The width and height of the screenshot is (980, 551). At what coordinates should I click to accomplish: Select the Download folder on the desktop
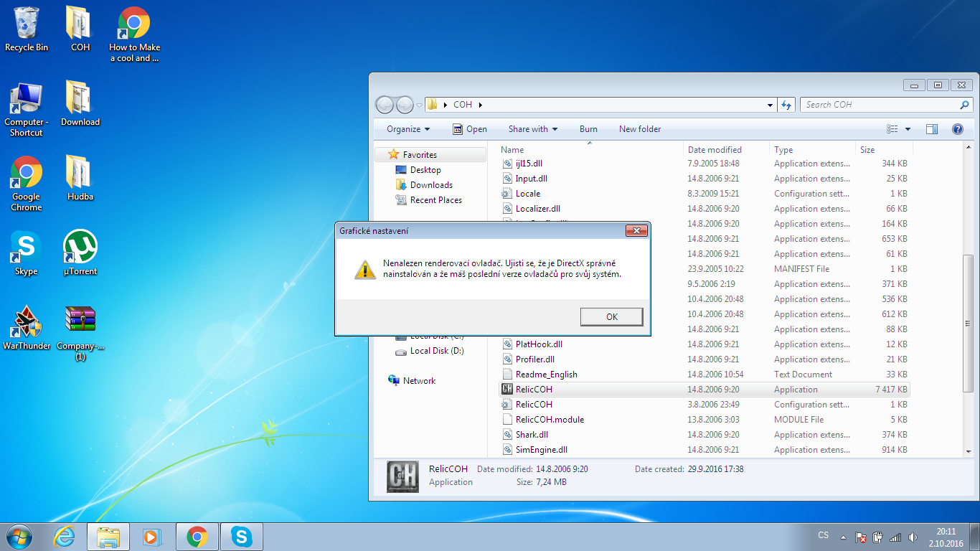80,104
